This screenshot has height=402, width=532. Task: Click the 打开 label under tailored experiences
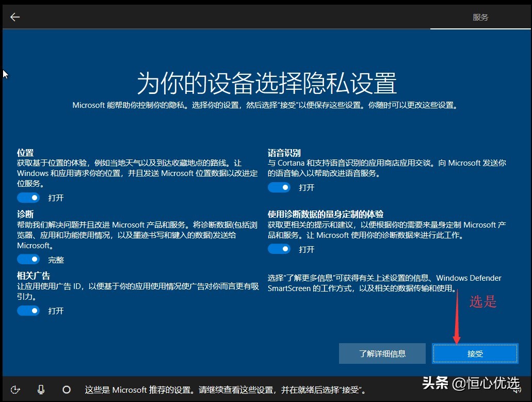click(x=307, y=249)
